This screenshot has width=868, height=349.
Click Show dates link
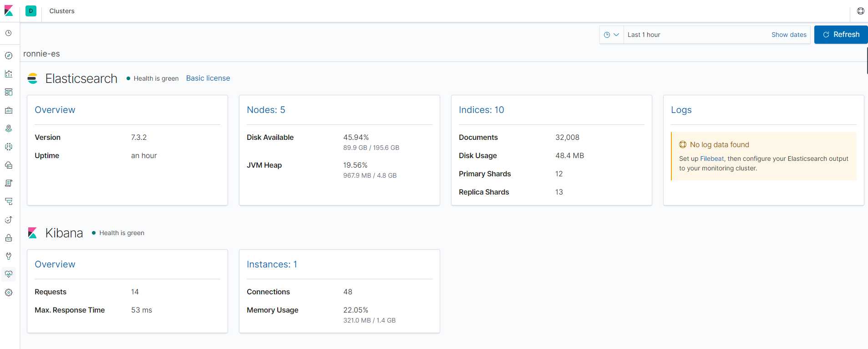pyautogui.click(x=789, y=35)
